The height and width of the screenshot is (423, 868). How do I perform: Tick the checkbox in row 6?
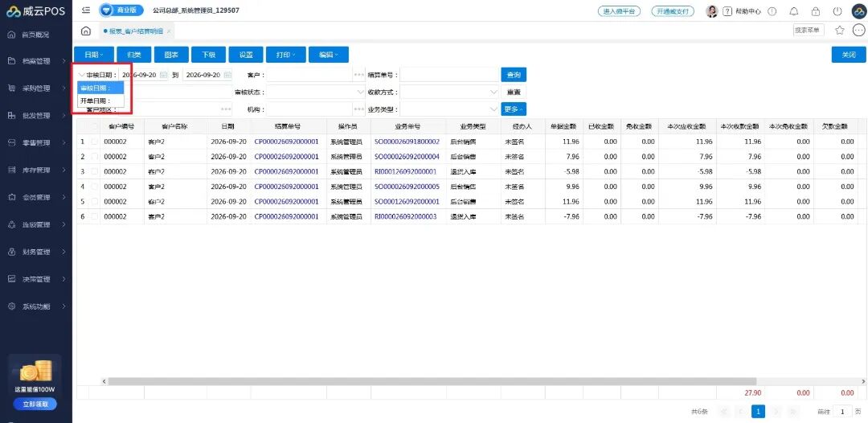(95, 216)
